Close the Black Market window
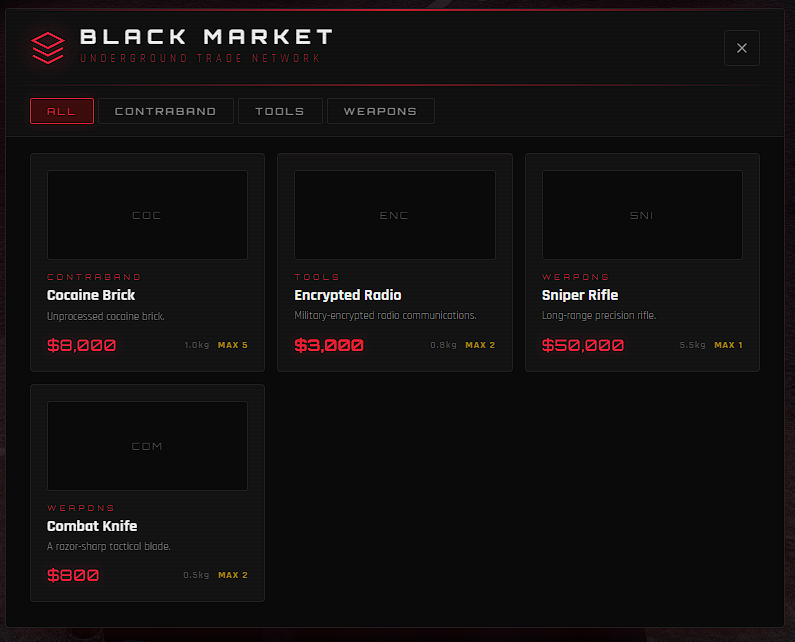 pyautogui.click(x=742, y=48)
